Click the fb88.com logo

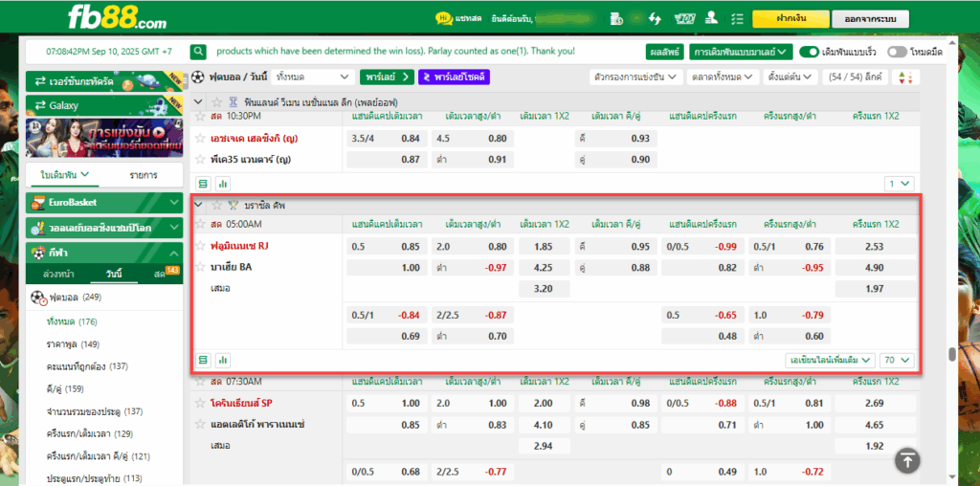(117, 17)
